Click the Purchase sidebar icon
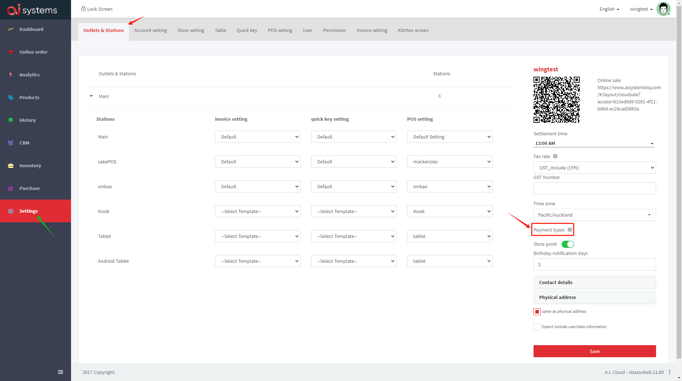Viewport: 682px width, 381px height. pyautogui.click(x=10, y=188)
